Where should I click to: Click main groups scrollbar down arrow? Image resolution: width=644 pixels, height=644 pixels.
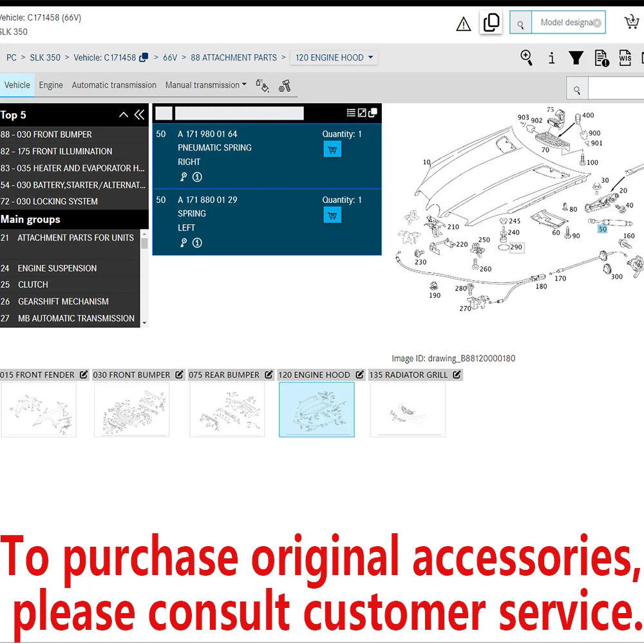tap(144, 323)
